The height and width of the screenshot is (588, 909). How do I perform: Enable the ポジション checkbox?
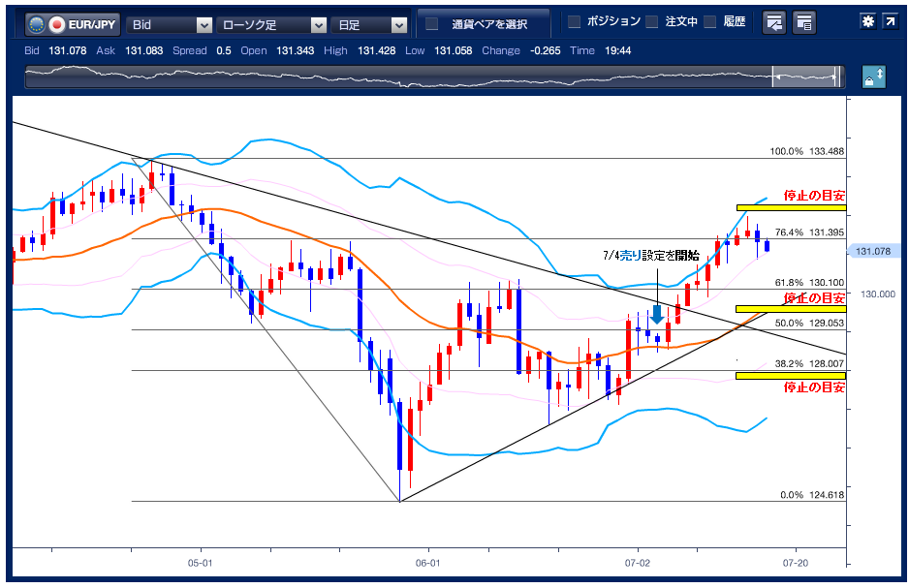574,22
